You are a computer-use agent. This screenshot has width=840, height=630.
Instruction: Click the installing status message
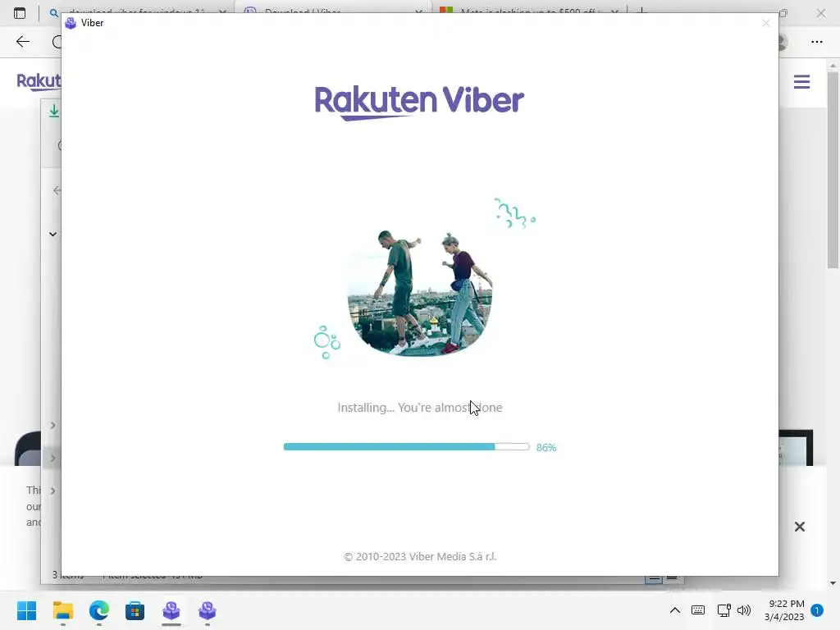click(x=420, y=408)
